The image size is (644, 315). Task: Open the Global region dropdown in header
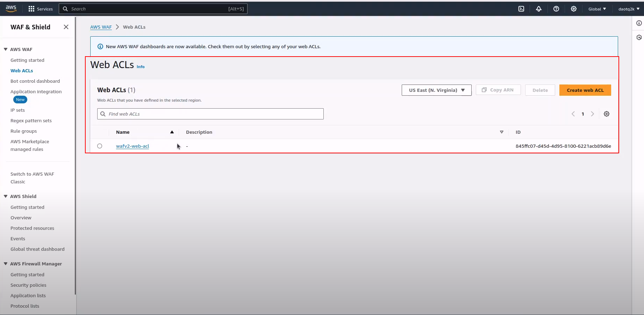pyautogui.click(x=597, y=9)
